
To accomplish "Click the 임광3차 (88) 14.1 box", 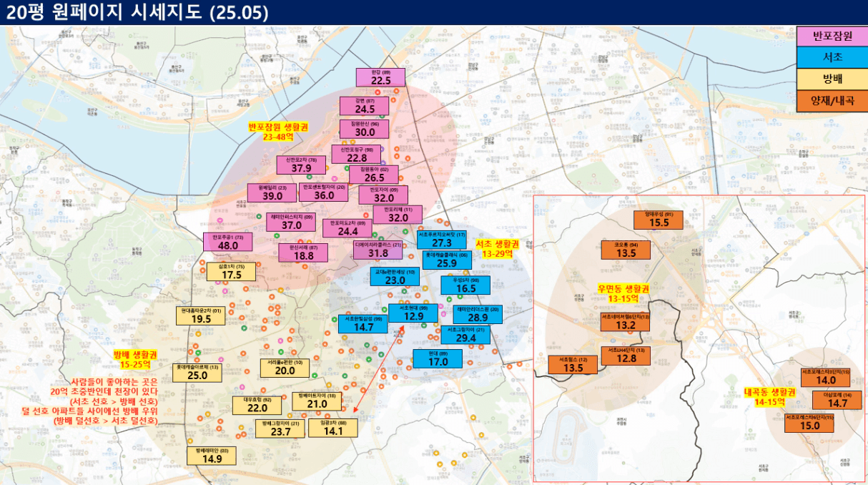I will pos(334,427).
